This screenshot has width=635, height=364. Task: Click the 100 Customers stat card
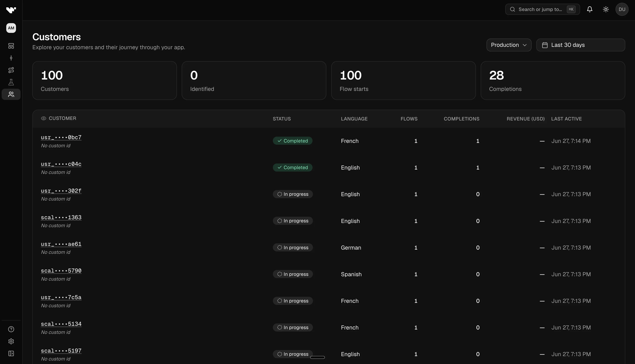coord(105,80)
